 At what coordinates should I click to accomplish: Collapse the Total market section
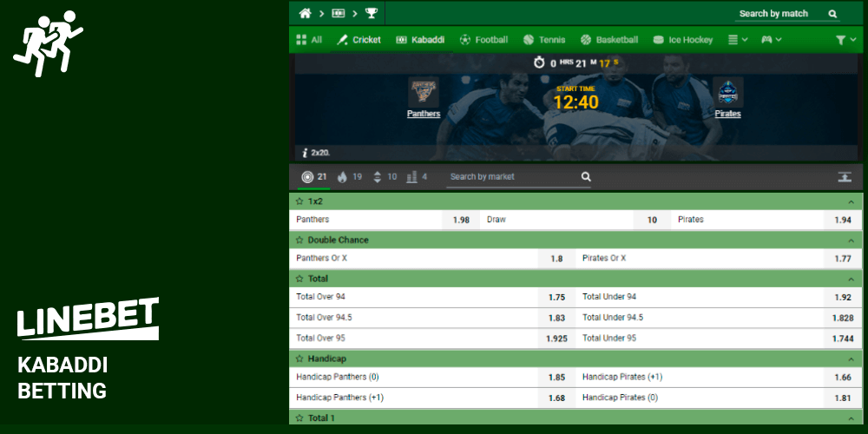pos(852,279)
